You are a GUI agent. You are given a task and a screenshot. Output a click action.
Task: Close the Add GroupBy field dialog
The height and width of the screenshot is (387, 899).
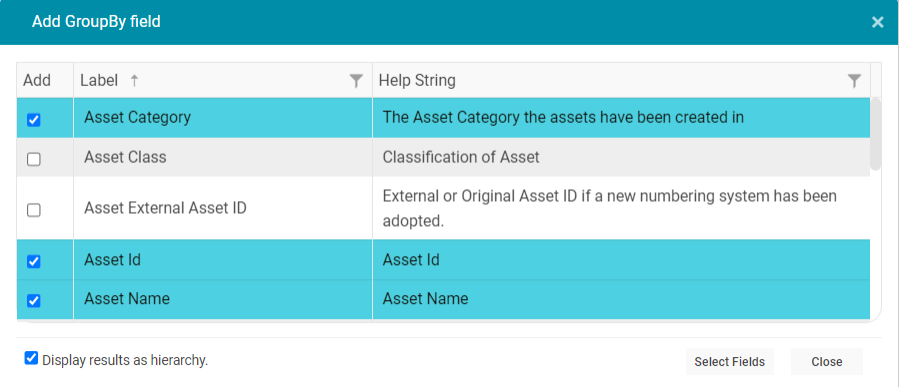877,22
